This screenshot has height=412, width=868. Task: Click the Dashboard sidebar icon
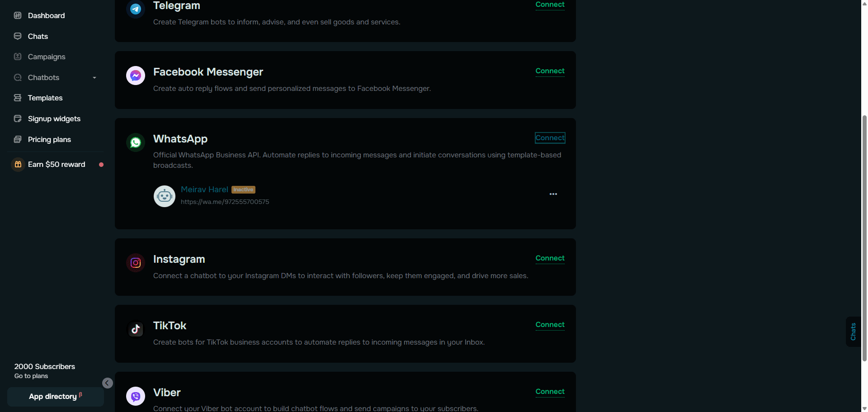coord(18,15)
